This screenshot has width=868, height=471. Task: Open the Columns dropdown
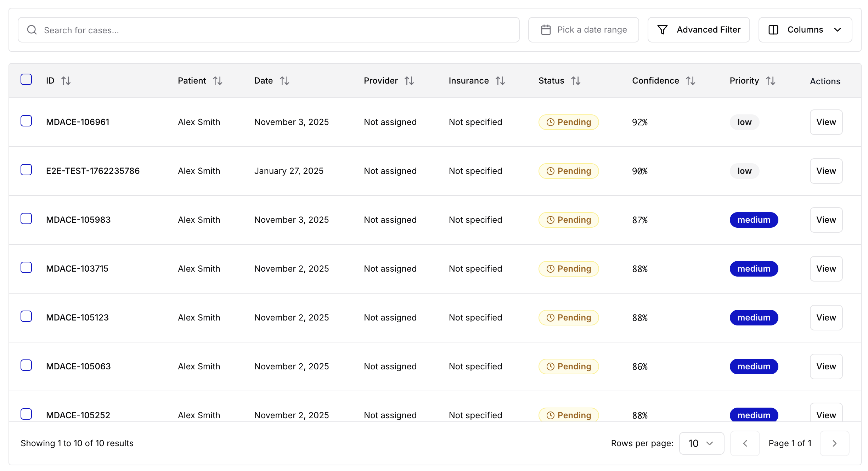[x=805, y=30]
